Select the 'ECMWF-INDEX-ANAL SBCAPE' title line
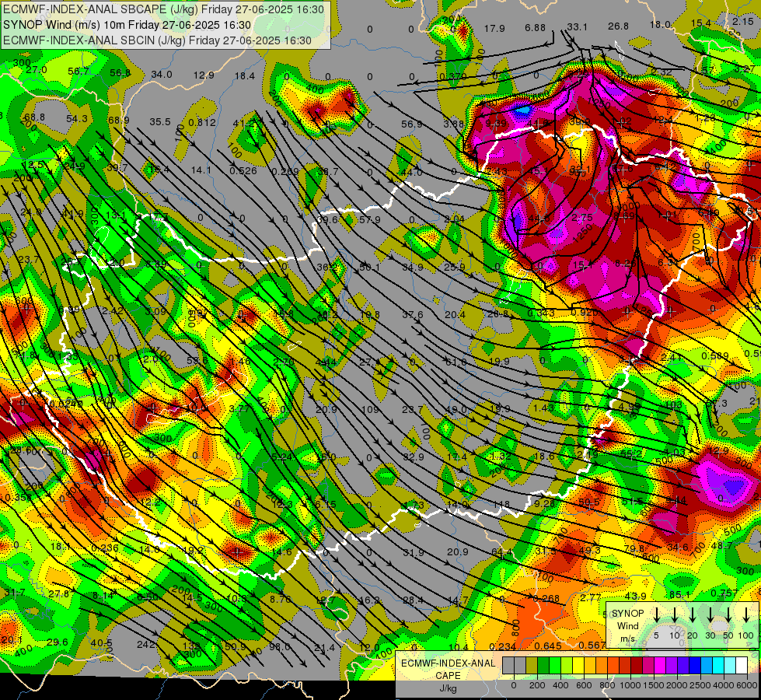 coord(163,9)
